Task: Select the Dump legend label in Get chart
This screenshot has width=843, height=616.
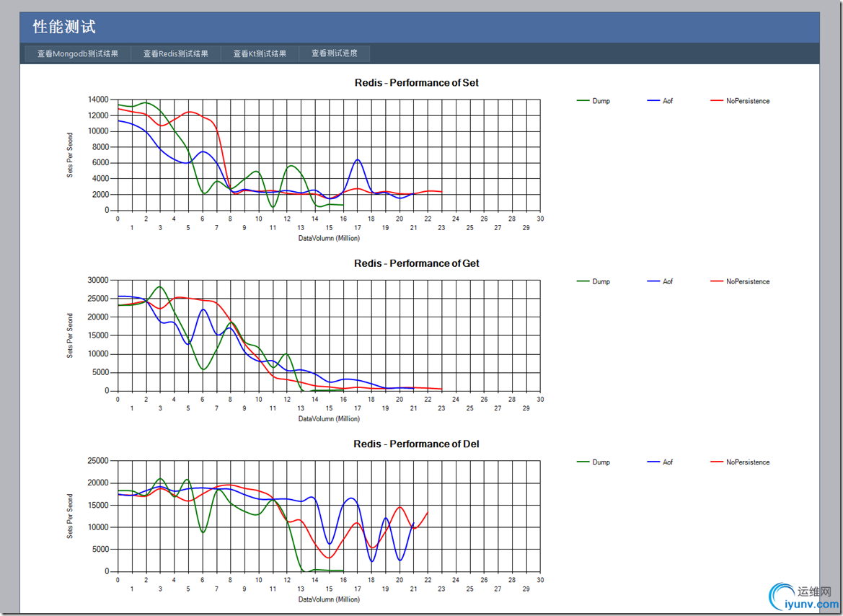Action: click(x=601, y=282)
